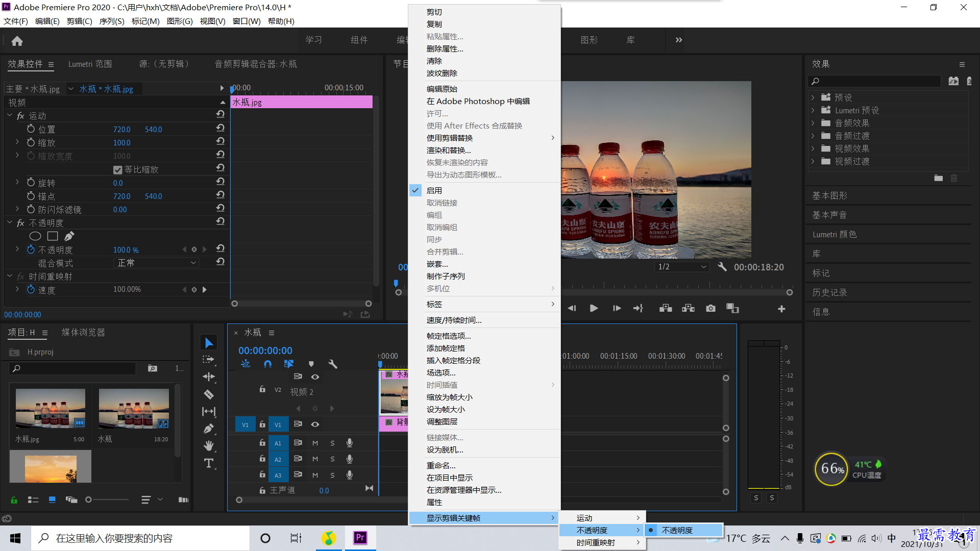The width and height of the screenshot is (980, 551).
Task: Click Lift button in program monitor
Action: [666, 308]
